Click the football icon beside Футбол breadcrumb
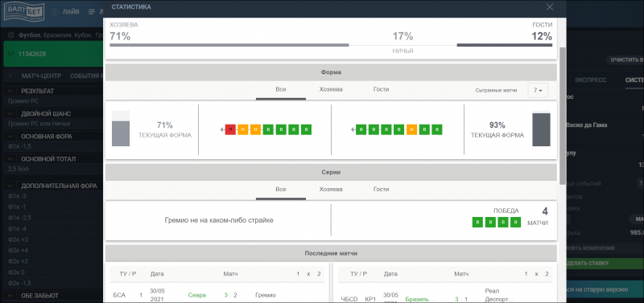 point(11,35)
